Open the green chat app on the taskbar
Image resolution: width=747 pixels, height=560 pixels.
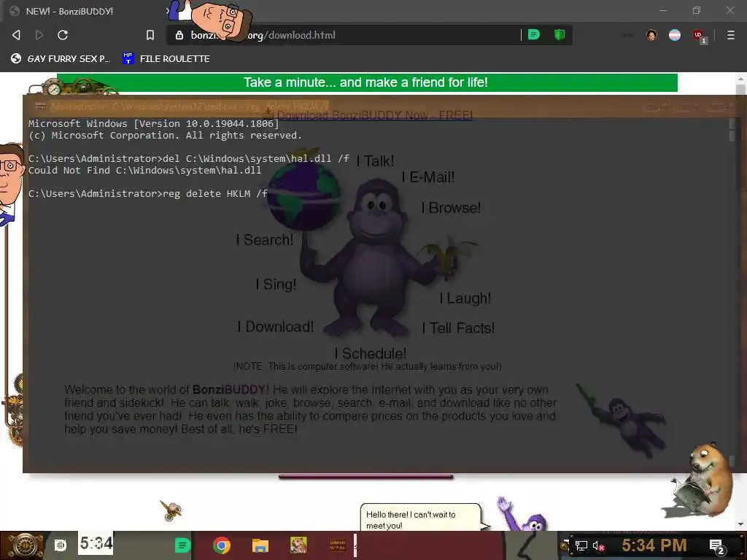tap(182, 545)
